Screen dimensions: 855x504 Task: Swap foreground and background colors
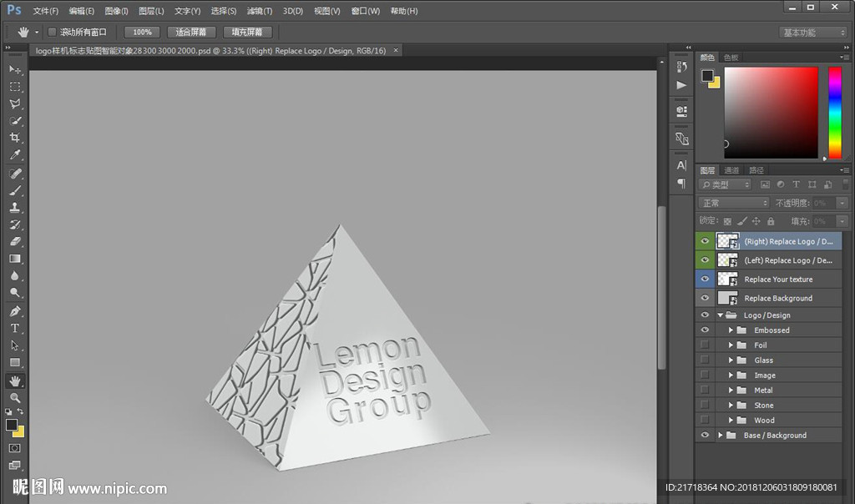(x=20, y=411)
